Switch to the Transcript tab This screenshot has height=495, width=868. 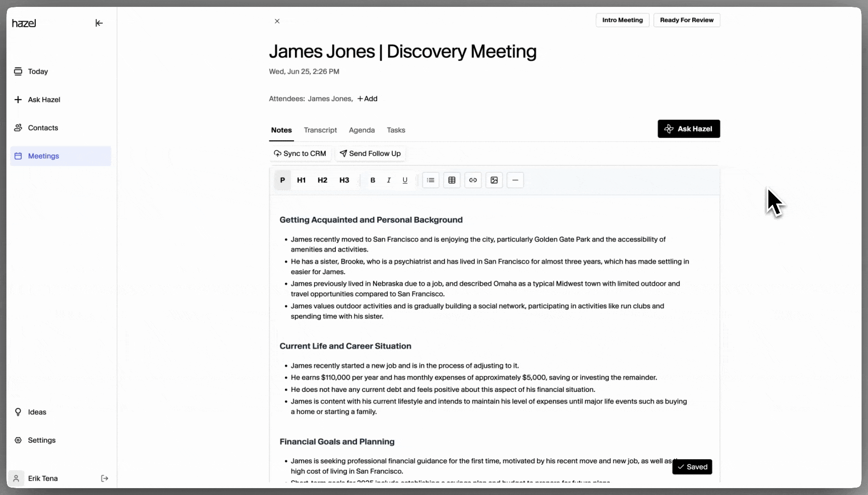click(320, 130)
